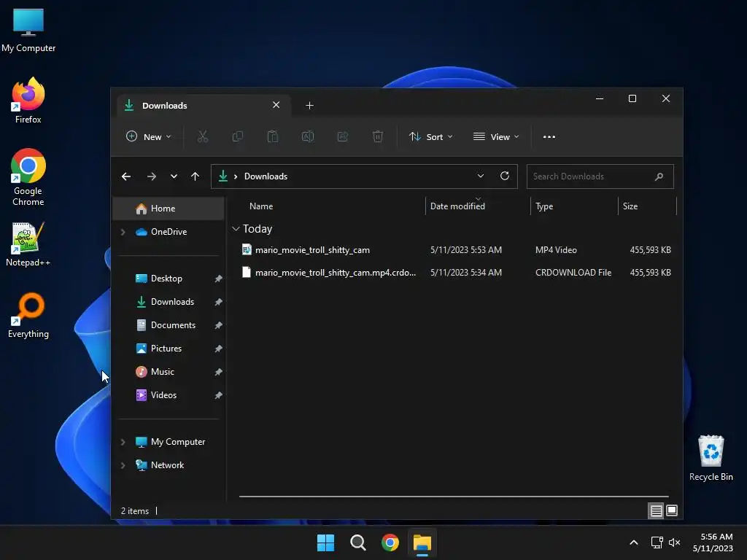Click the Cut scissors icon in toolbar
This screenshot has width=747, height=560.
(203, 136)
